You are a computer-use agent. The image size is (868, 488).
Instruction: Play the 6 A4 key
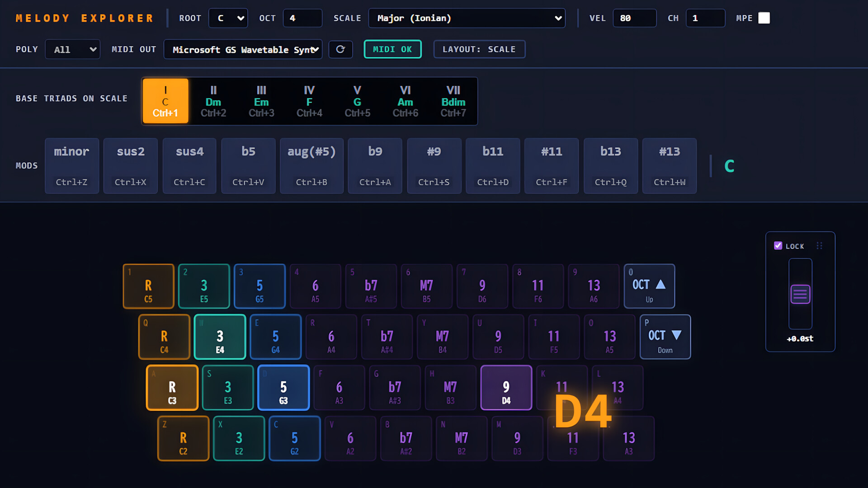(x=331, y=337)
